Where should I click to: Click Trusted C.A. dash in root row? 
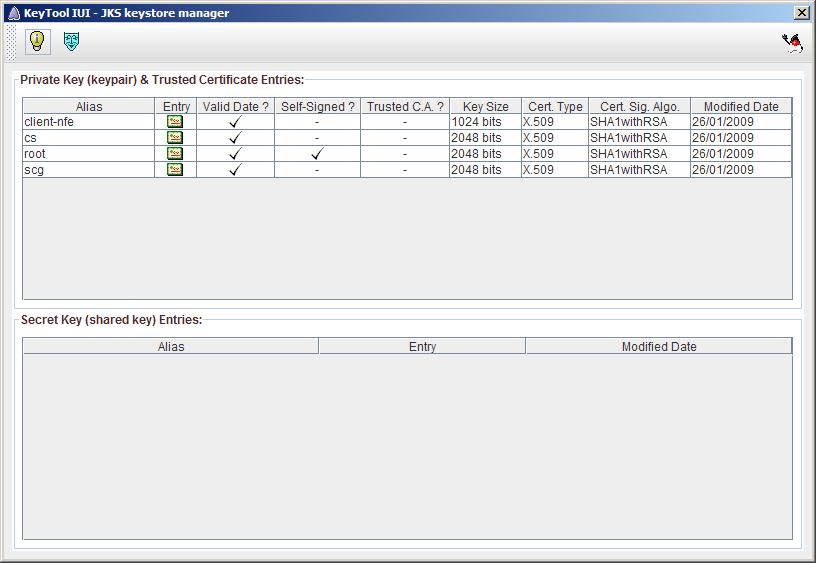tap(405, 154)
